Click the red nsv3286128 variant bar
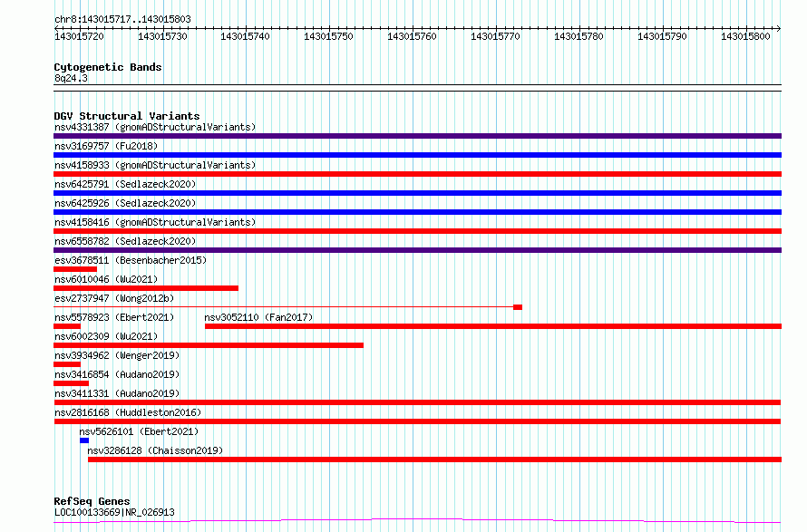The height and width of the screenshot is (532, 807). point(435,459)
